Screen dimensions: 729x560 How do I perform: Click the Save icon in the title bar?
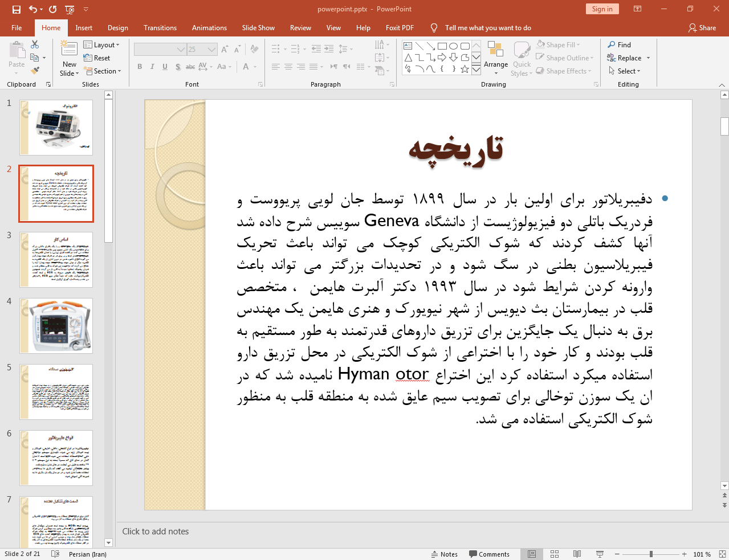pyautogui.click(x=16, y=9)
